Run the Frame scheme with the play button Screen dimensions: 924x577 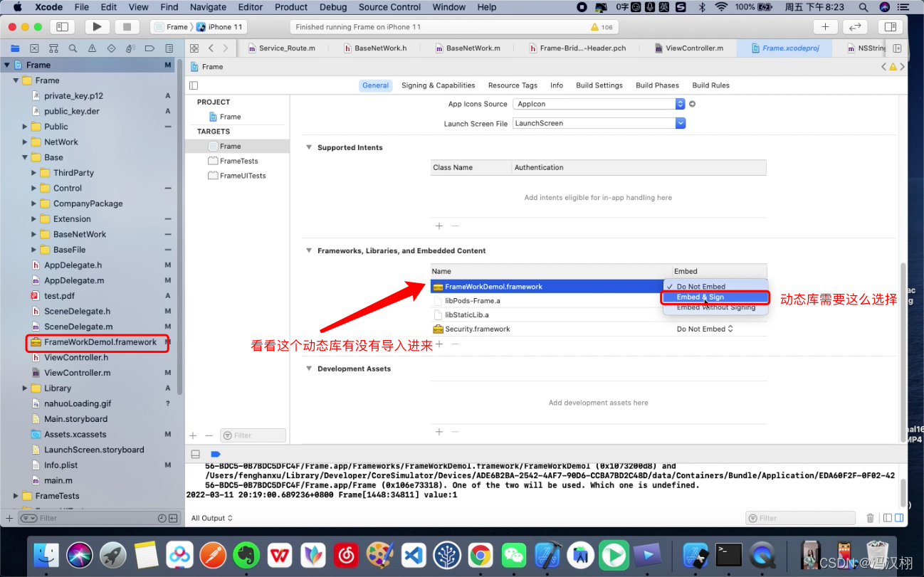[x=97, y=27]
